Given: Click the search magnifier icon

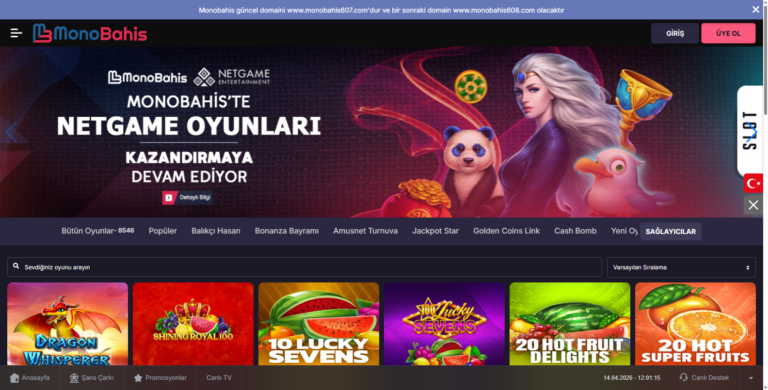Looking at the screenshot, I should tap(16, 266).
